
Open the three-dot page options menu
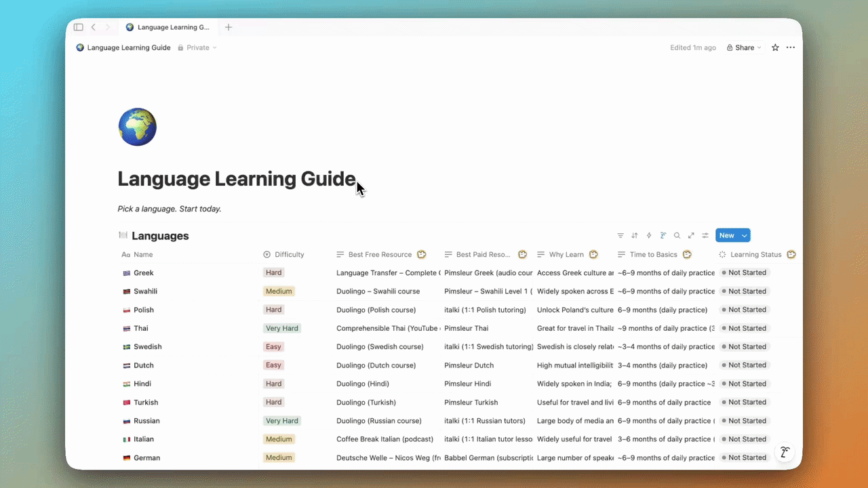791,47
